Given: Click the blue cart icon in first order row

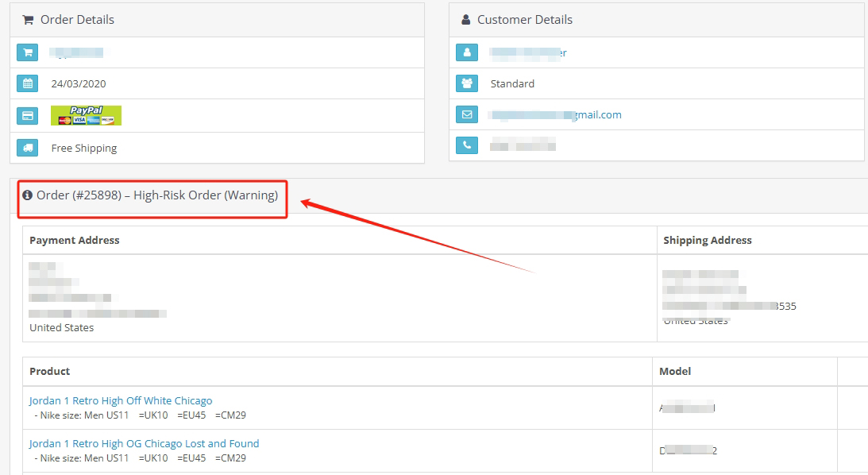Looking at the screenshot, I should point(28,53).
